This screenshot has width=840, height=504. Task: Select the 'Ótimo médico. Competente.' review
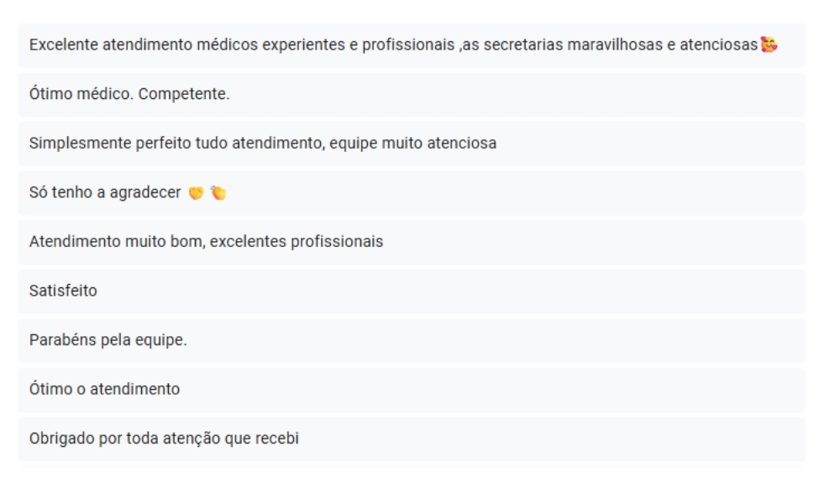412,94
